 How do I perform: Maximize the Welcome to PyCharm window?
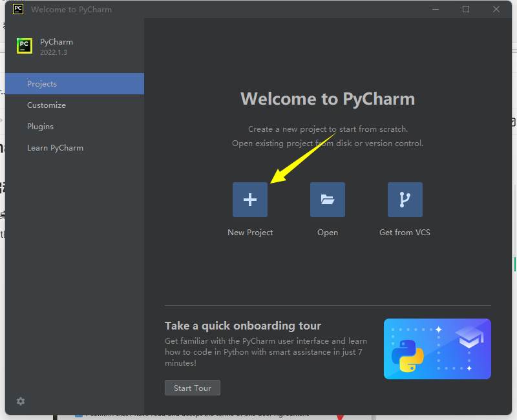(x=466, y=9)
